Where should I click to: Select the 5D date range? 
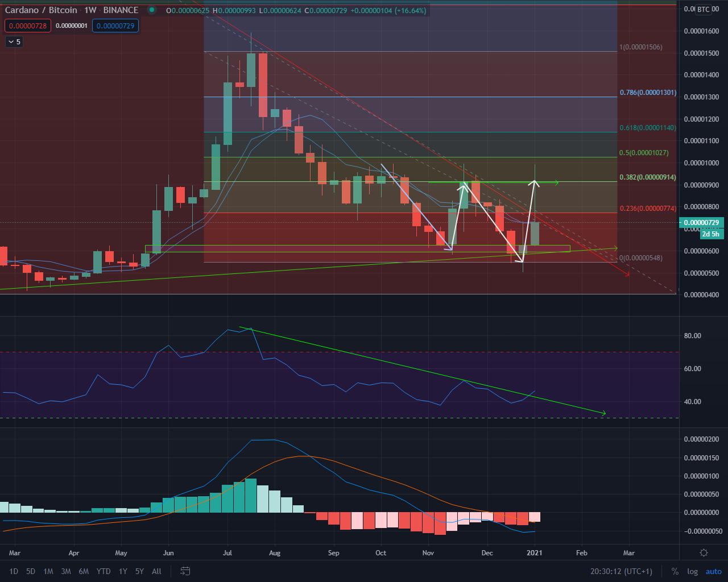31,571
